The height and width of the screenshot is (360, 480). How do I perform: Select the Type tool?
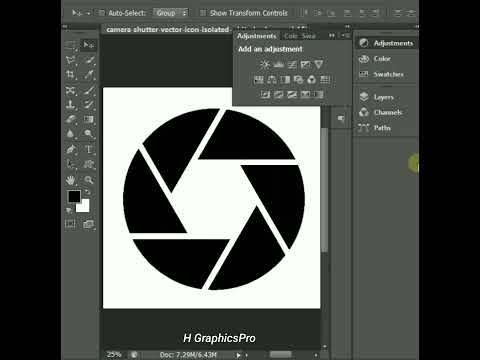[89, 149]
